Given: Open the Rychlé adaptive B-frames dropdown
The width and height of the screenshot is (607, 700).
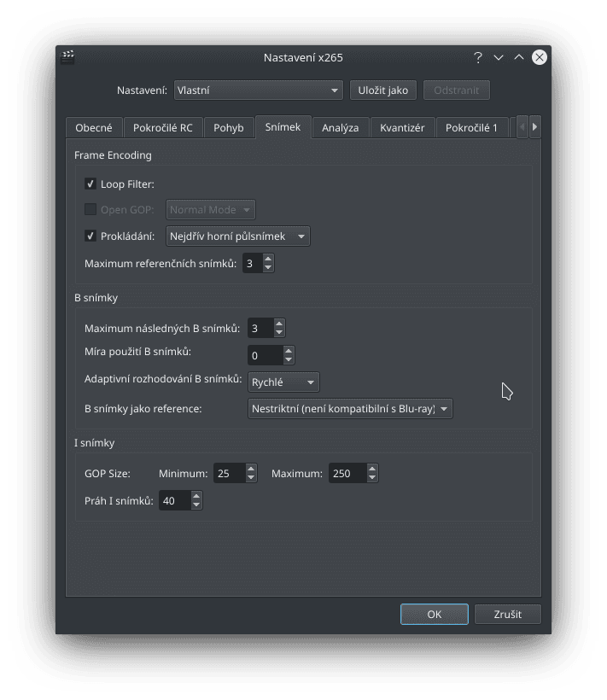Looking at the screenshot, I should [283, 382].
